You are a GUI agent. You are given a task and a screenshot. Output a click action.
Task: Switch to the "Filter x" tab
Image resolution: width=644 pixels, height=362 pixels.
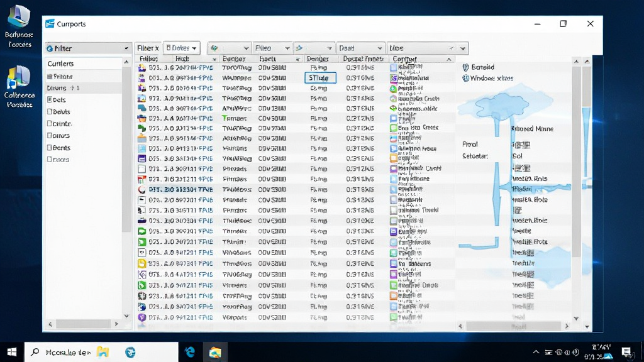[x=148, y=48]
